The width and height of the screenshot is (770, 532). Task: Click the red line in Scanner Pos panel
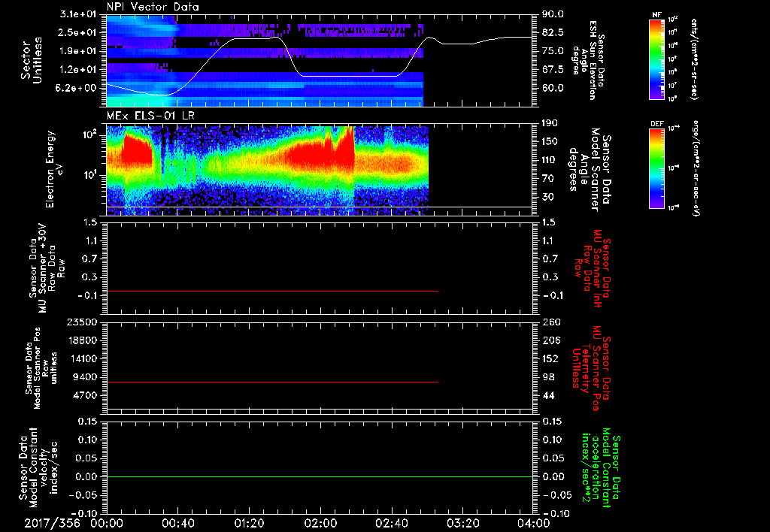tap(272, 382)
